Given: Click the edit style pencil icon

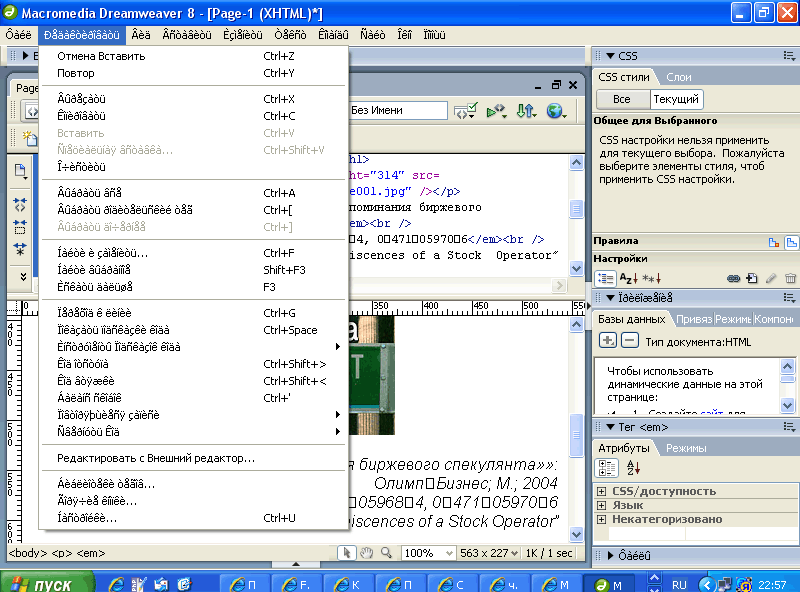Looking at the screenshot, I should pos(771,279).
